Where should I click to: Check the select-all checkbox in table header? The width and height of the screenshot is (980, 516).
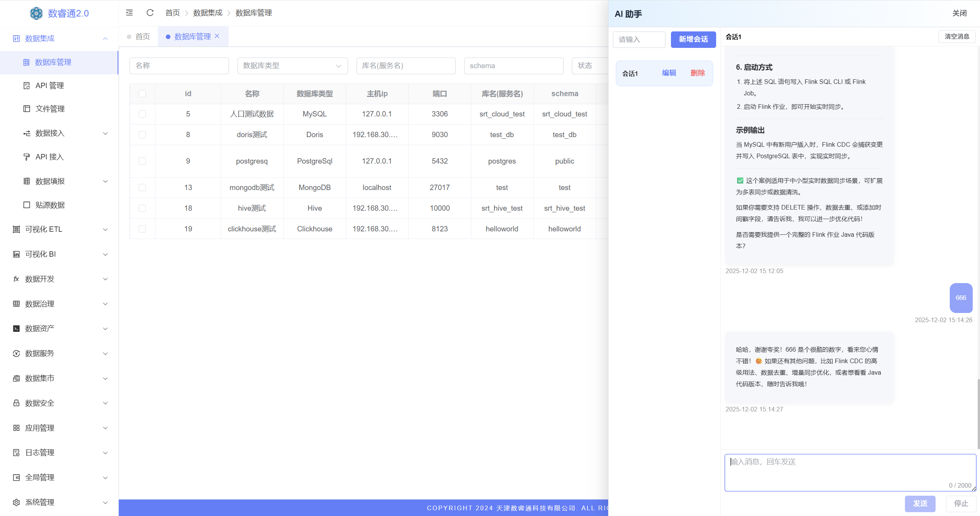pyautogui.click(x=142, y=93)
